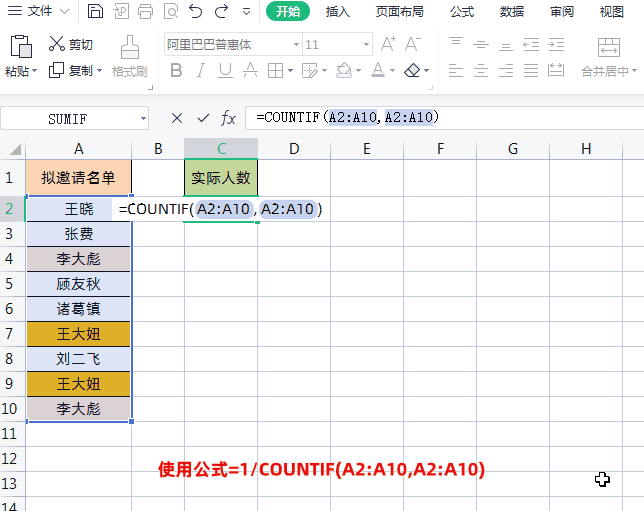Click the 实际人数 header cell

click(221, 178)
